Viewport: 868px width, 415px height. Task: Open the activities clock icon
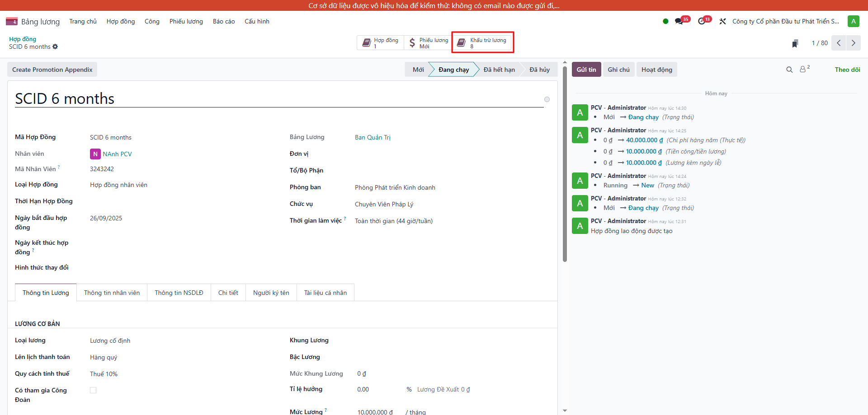[x=702, y=21]
